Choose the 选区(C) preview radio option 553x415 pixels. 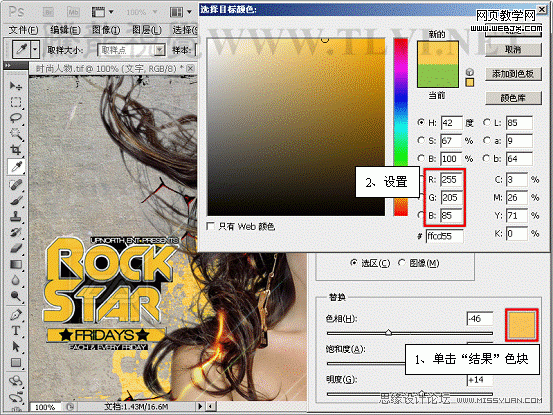[x=354, y=263]
